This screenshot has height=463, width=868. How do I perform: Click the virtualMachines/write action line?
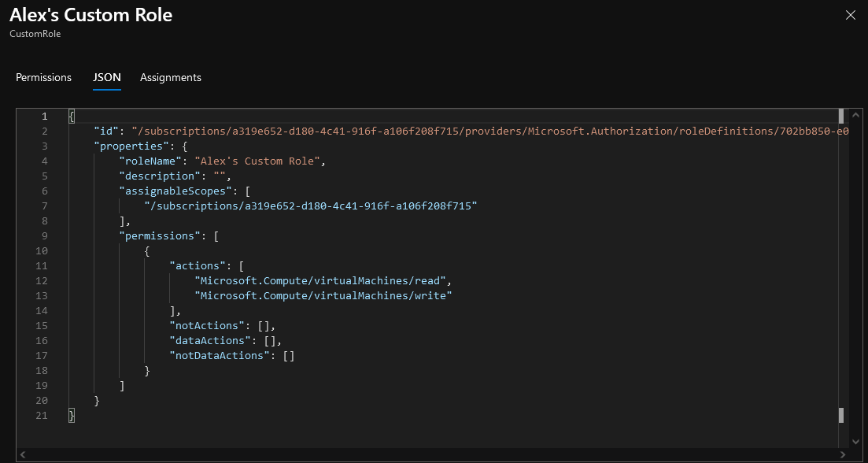pyautogui.click(x=323, y=296)
